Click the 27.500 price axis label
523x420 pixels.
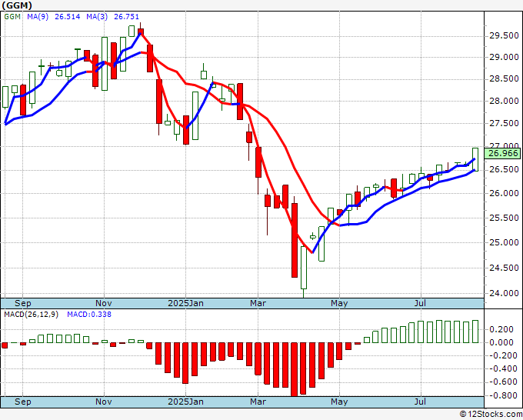tap(504, 123)
